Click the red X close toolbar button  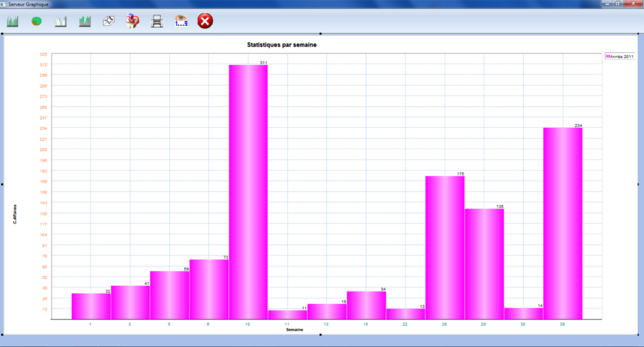pos(205,21)
